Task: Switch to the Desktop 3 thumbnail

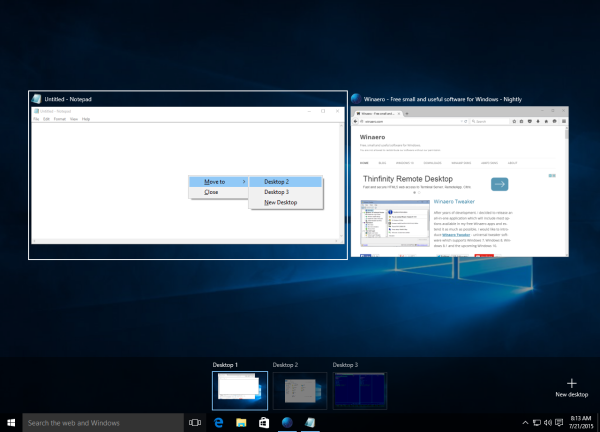Action: [360, 391]
